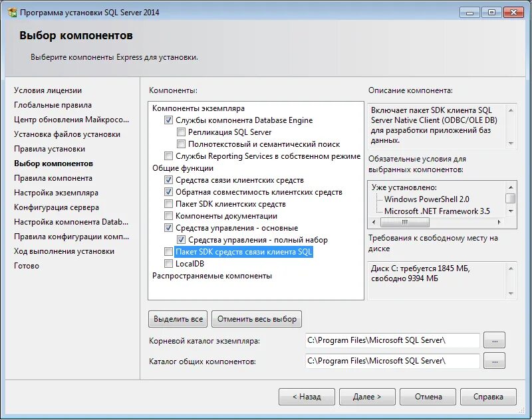Select Microsoft .NET Framework 3.5 item

coord(437,211)
